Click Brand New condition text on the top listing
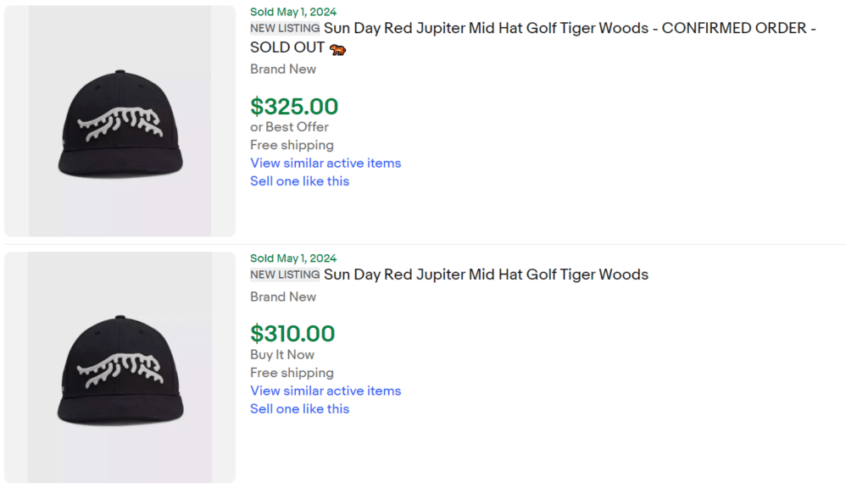Image resolution: width=868 pixels, height=488 pixels. [x=283, y=69]
